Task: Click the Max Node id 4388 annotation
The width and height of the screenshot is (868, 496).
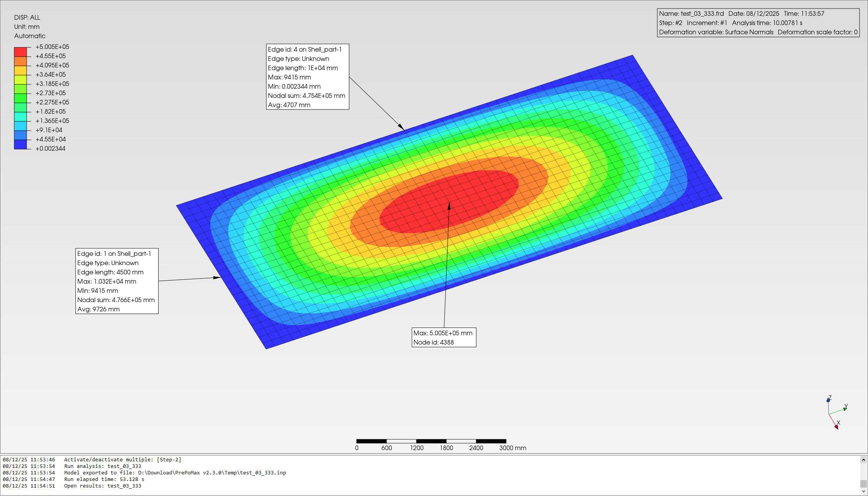Action: 444,337
